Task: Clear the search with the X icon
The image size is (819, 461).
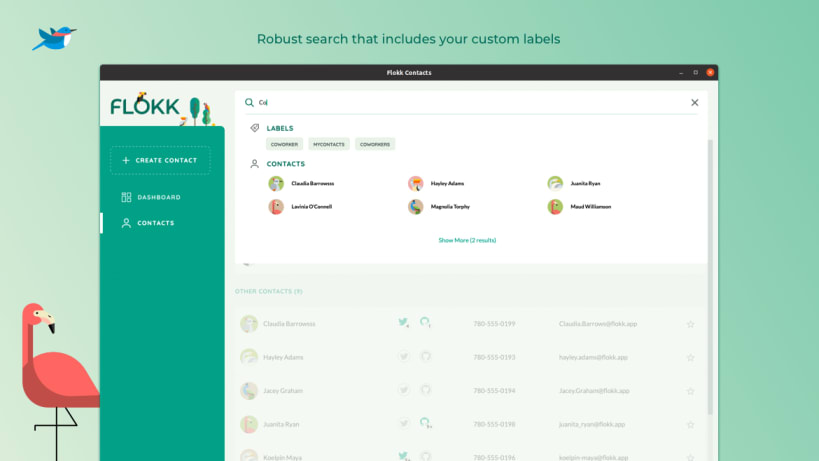Action: pyautogui.click(x=695, y=102)
